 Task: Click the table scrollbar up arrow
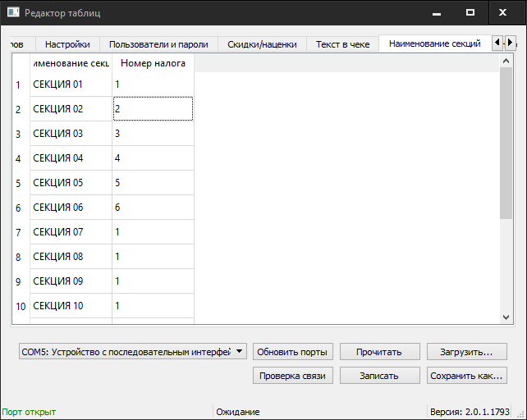pyautogui.click(x=506, y=61)
